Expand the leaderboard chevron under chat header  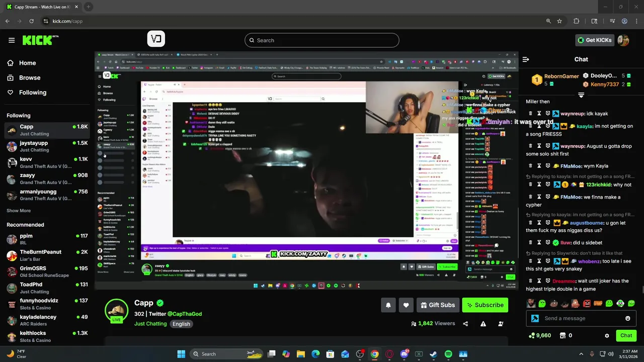[x=581, y=95]
